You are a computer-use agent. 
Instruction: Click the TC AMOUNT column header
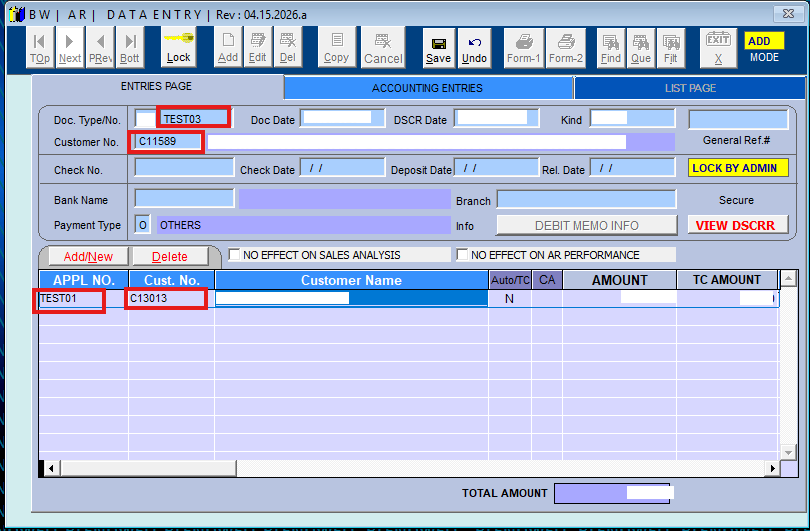click(727, 280)
